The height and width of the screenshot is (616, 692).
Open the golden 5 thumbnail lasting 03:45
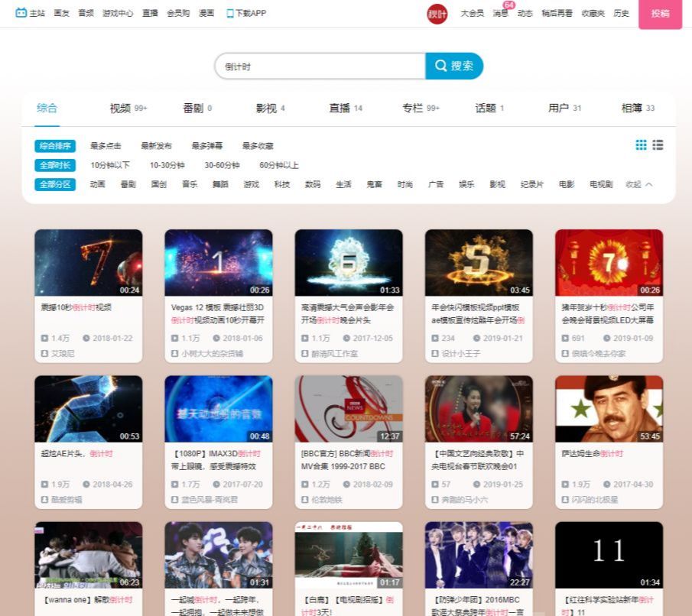tap(479, 263)
